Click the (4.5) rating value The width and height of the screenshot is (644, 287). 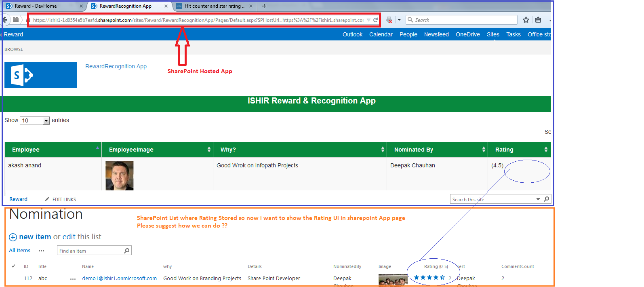click(497, 165)
